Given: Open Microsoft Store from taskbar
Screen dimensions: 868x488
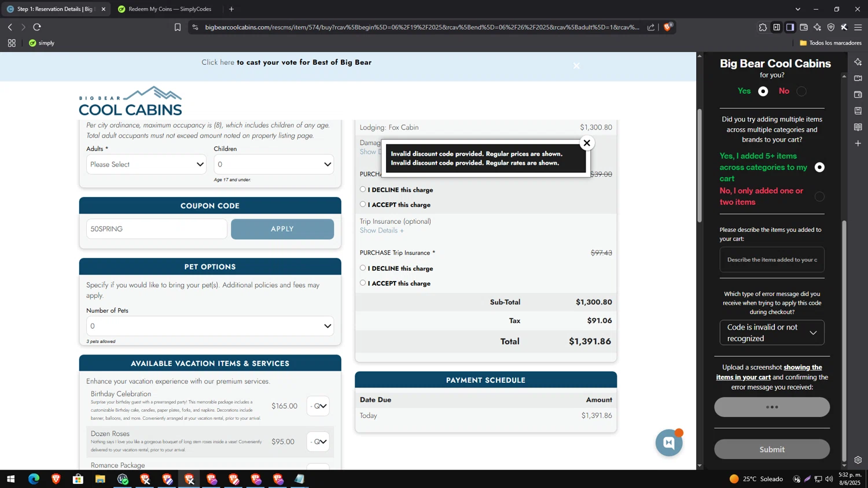Looking at the screenshot, I should (78, 479).
